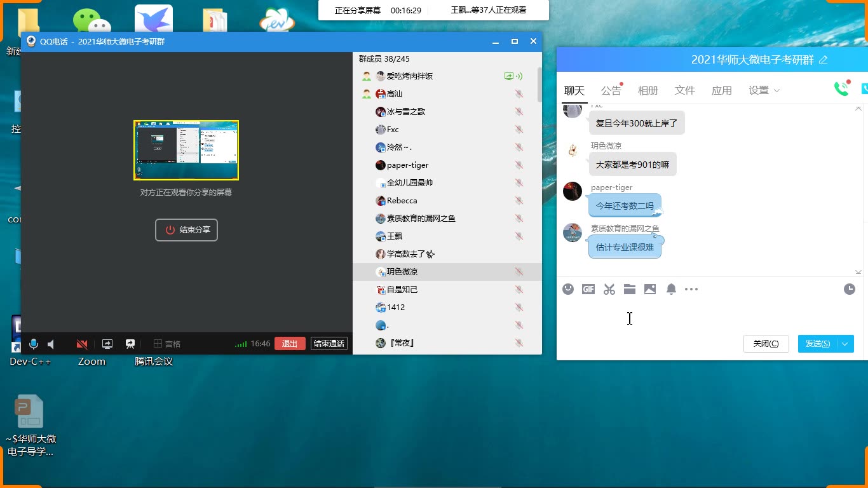Click the message 复旦今年300就上岸了
Screen dimensions: 868x488
[x=637, y=123]
